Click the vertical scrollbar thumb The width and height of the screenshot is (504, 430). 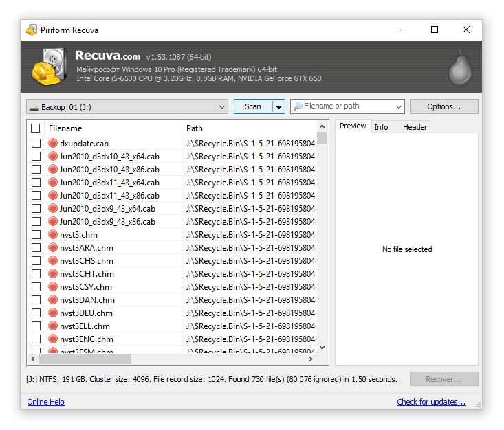(322, 138)
